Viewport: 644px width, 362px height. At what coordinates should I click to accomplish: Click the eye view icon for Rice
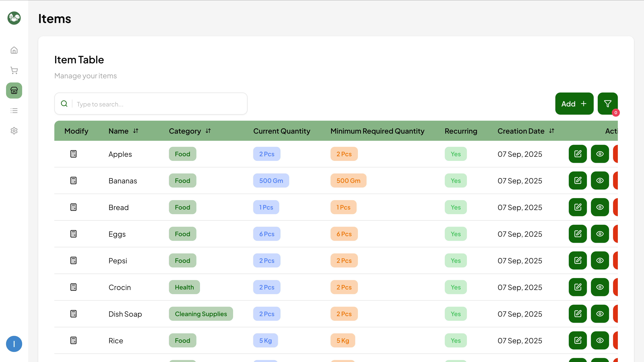(600, 340)
